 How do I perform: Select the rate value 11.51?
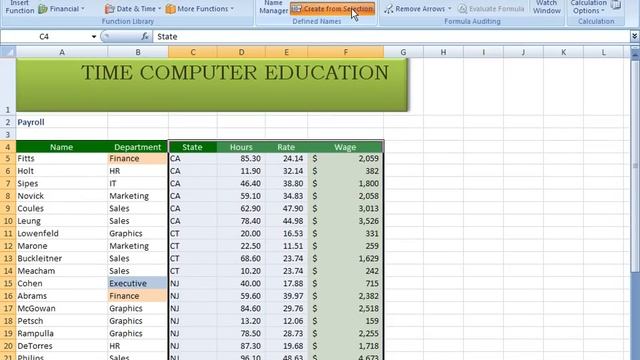pos(286,246)
